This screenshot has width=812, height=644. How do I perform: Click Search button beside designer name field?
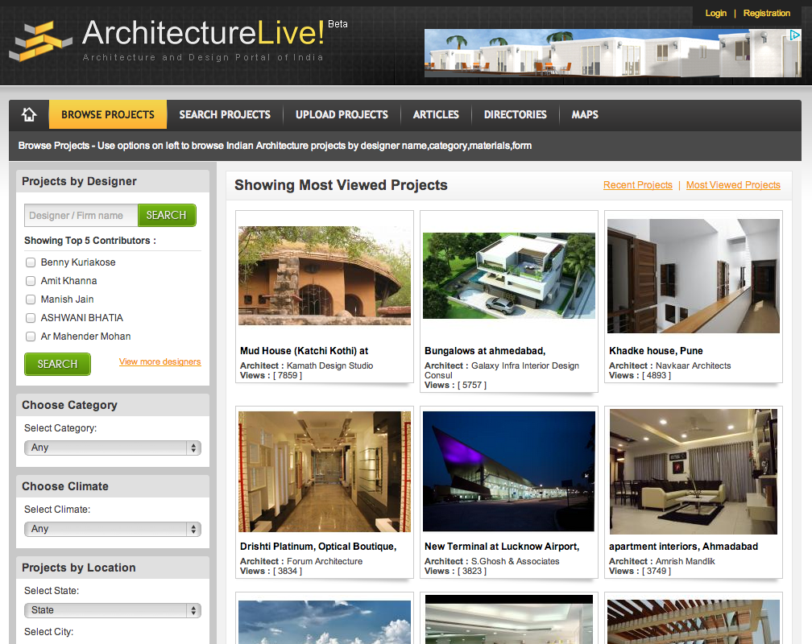tap(167, 216)
